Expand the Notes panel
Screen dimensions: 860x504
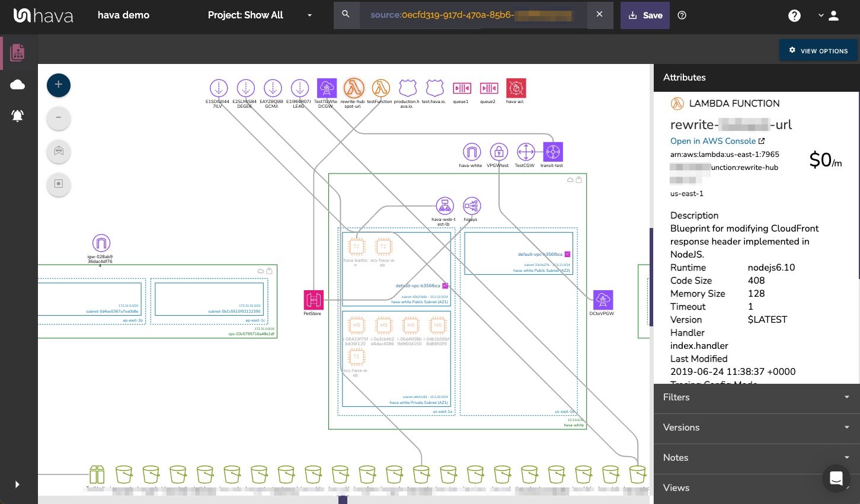click(756, 458)
